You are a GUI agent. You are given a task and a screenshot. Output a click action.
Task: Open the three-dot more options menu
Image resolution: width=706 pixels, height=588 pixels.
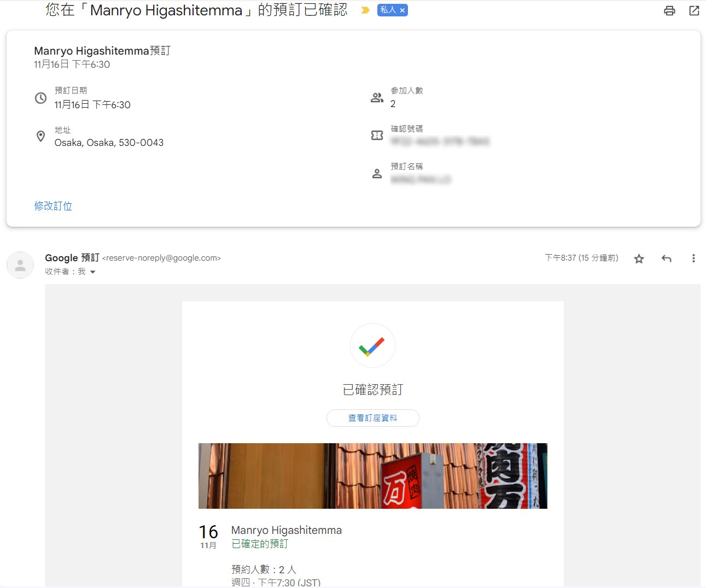click(693, 258)
